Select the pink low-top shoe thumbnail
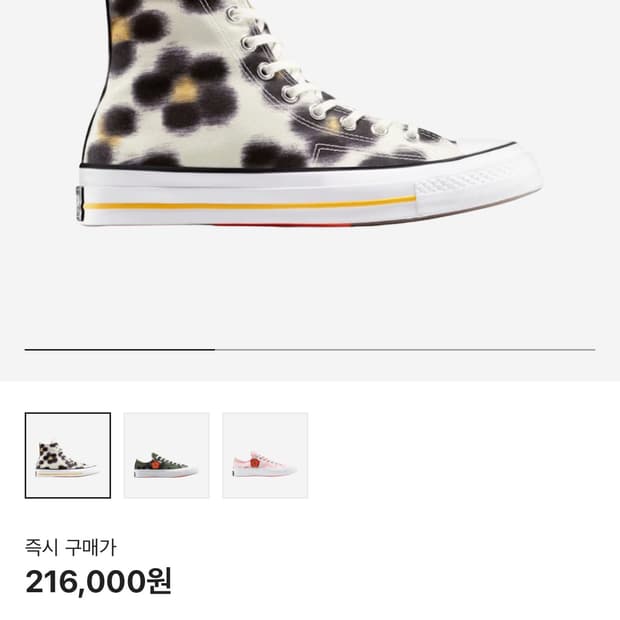Image resolution: width=620 pixels, height=620 pixels. click(265, 455)
